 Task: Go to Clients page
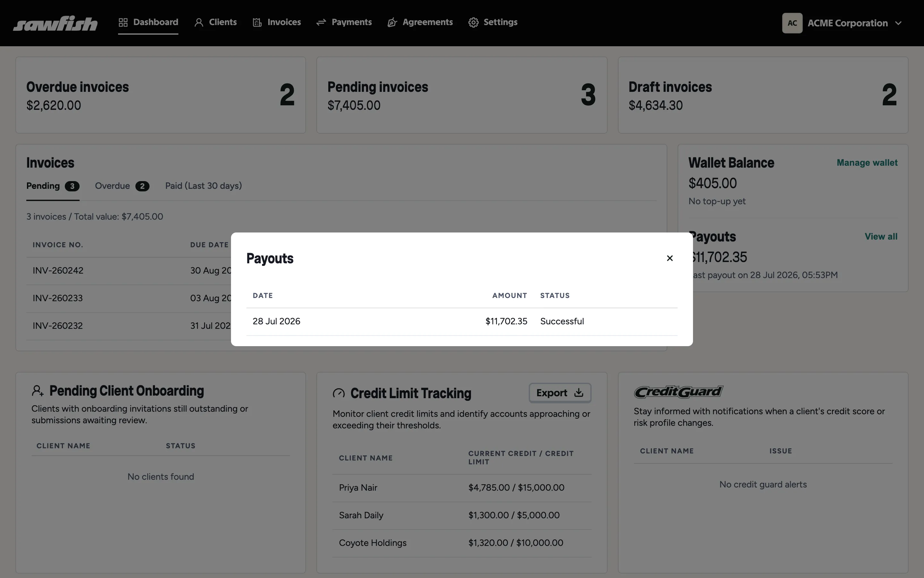click(x=215, y=22)
